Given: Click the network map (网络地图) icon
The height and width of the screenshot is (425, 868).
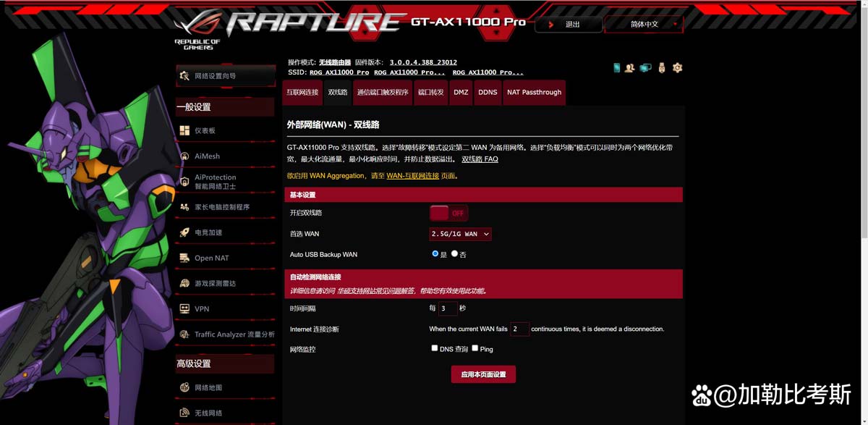Looking at the screenshot, I should point(184,387).
